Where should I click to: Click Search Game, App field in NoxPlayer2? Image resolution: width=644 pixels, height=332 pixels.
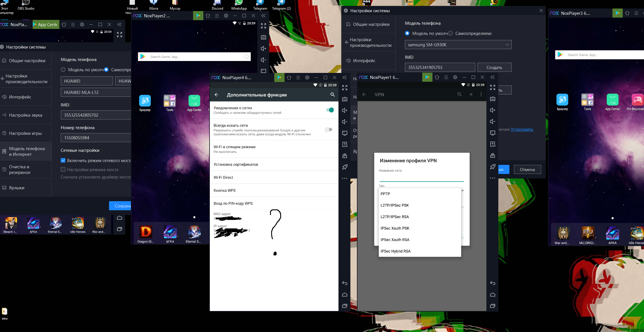point(195,57)
